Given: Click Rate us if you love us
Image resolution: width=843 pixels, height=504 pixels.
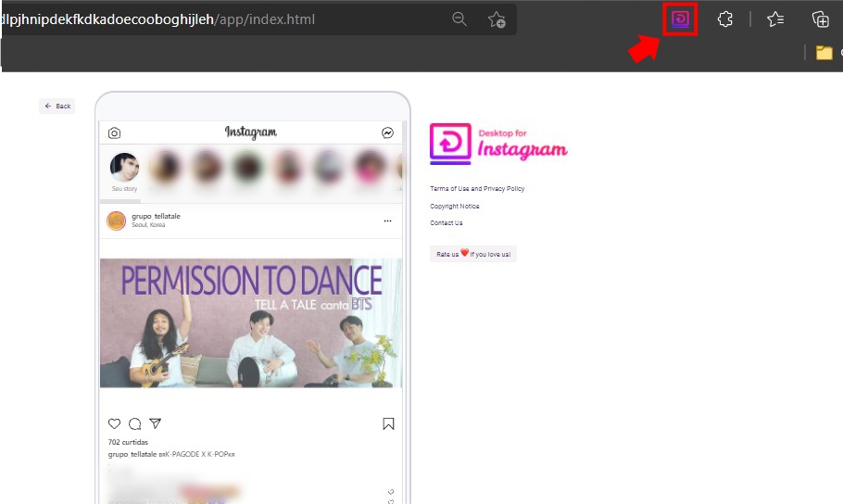Looking at the screenshot, I should tap(473, 254).
